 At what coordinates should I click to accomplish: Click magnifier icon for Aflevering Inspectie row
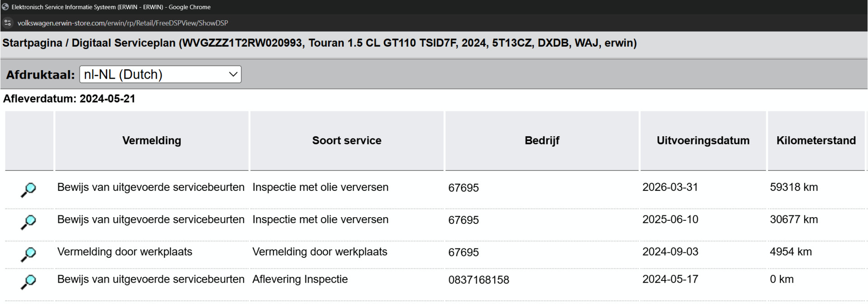[28, 282]
